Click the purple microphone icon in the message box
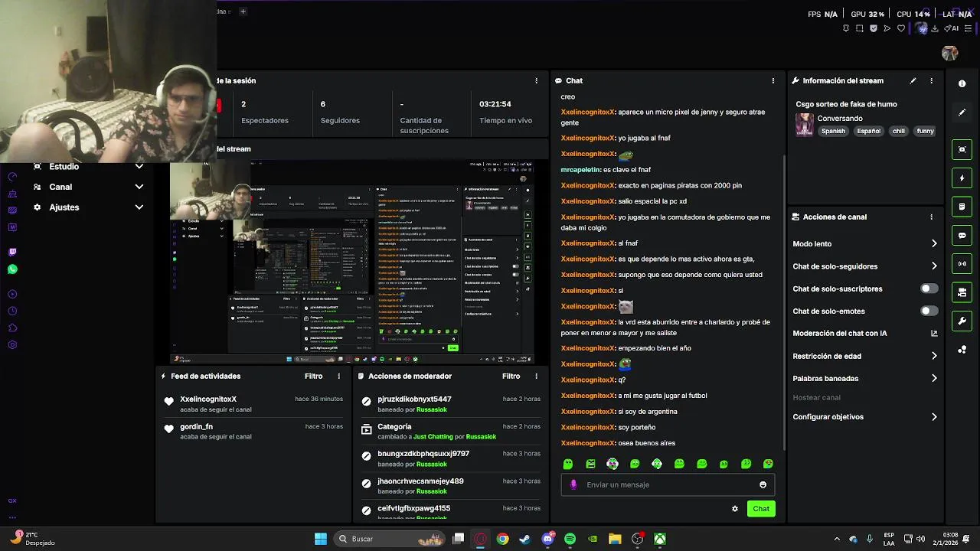Image resolution: width=980 pixels, height=551 pixels. pyautogui.click(x=573, y=484)
